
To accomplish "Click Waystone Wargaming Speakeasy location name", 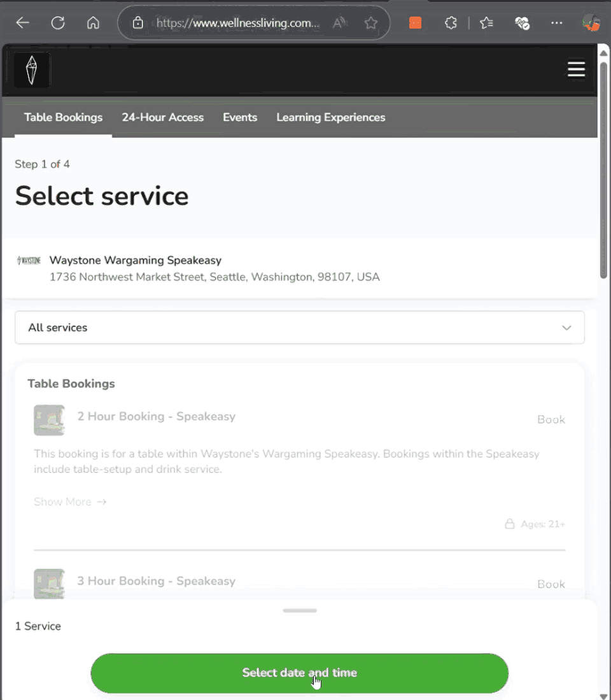I will coord(136,260).
